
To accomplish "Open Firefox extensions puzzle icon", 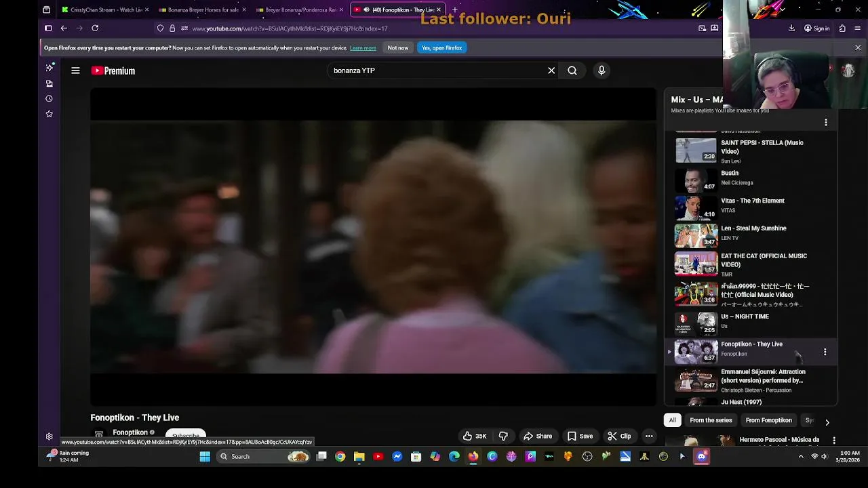I will [x=842, y=28].
